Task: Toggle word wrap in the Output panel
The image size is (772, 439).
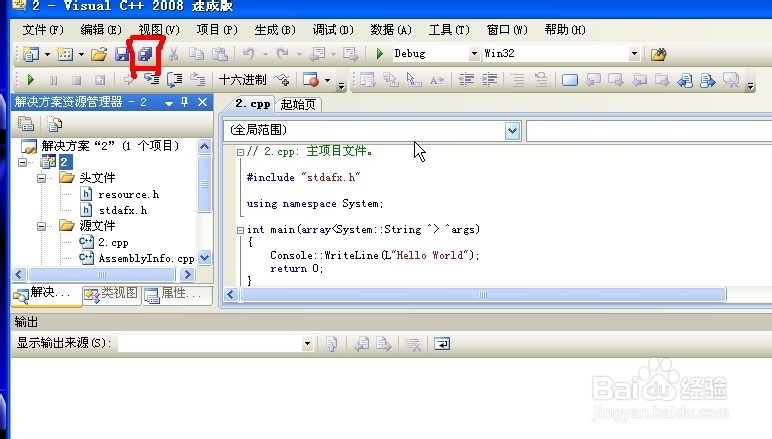Action: pos(442,344)
